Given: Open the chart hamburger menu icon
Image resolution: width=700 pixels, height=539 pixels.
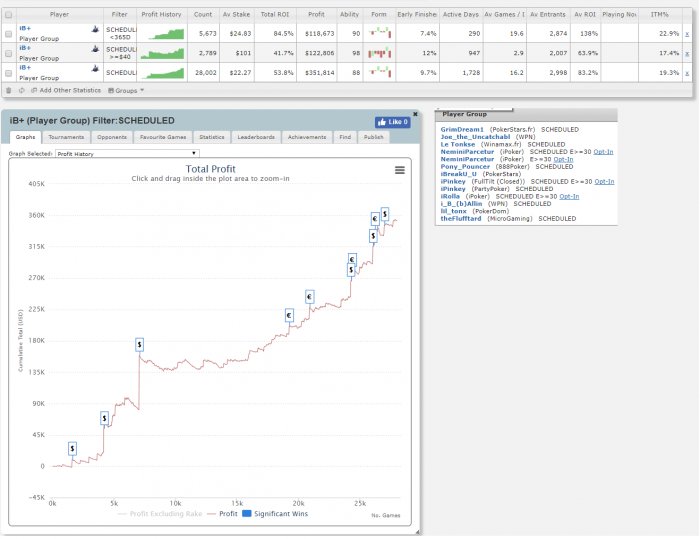Looking at the screenshot, I should click(x=400, y=170).
